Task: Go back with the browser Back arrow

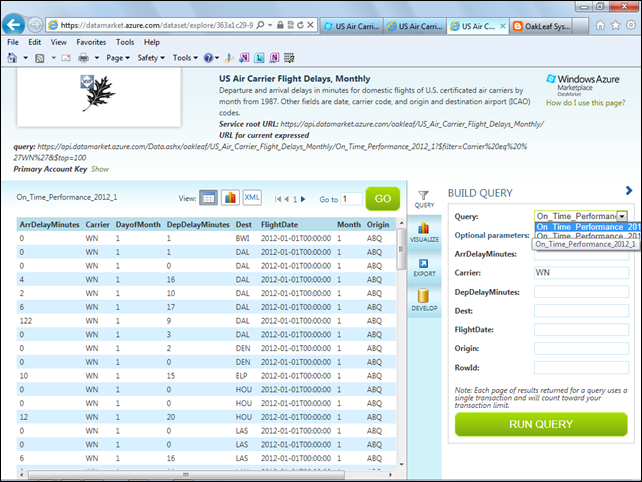Action: click(x=14, y=25)
